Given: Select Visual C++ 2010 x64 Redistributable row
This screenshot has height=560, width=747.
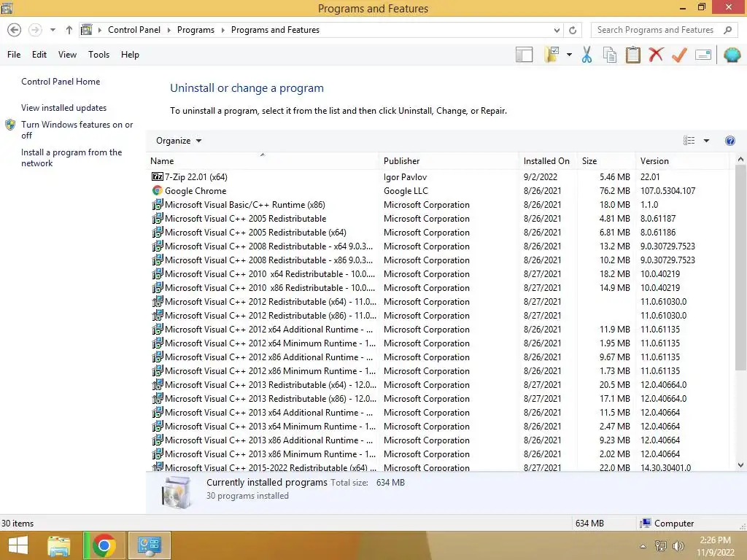Looking at the screenshot, I should pos(438,274).
